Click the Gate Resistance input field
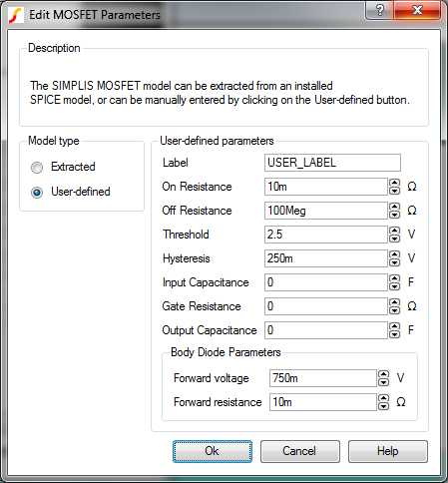This screenshot has width=448, height=483. point(326,306)
